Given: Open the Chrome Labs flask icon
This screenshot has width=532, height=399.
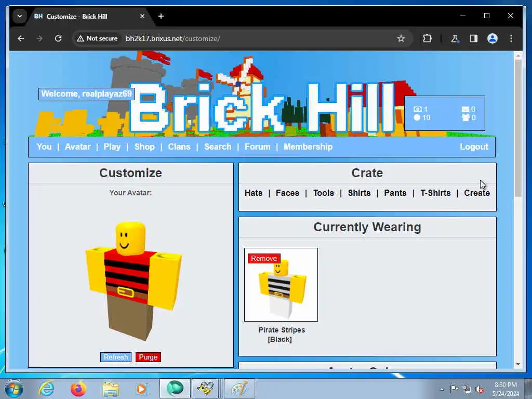Looking at the screenshot, I should (x=455, y=38).
